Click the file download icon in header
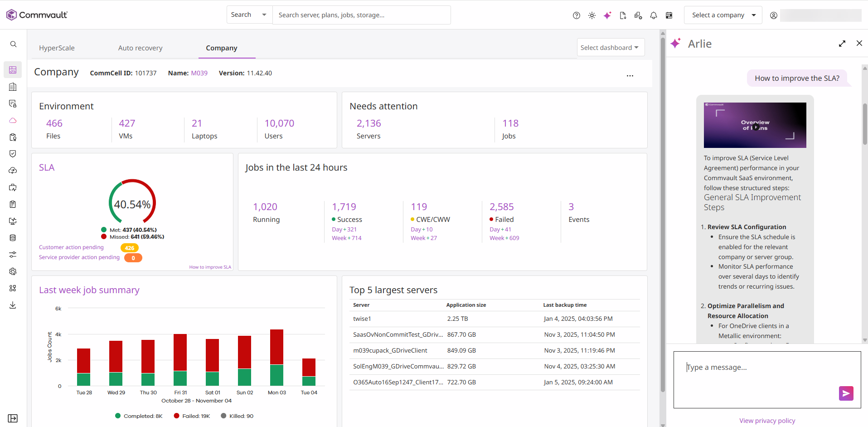 point(623,15)
